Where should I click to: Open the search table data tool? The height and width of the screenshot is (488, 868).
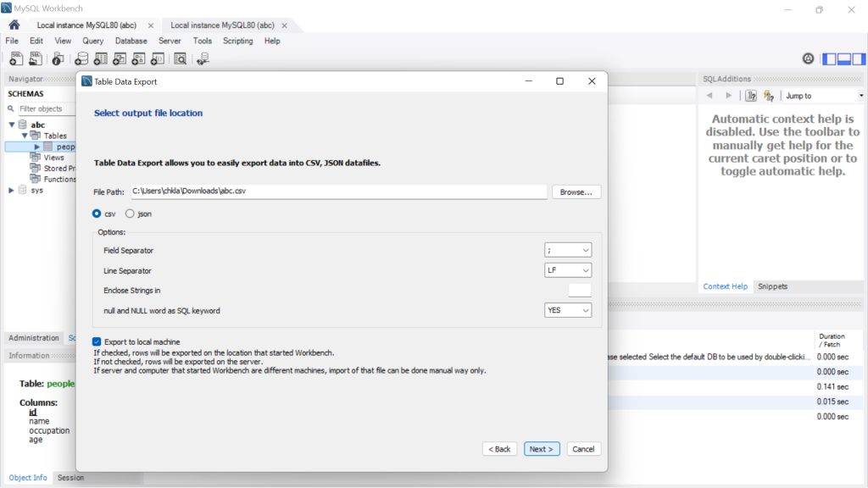point(180,58)
